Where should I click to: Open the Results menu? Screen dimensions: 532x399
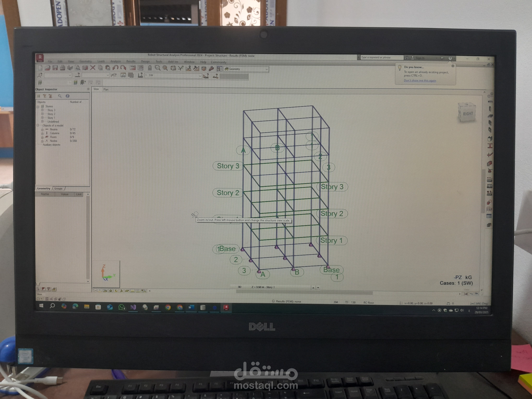(131, 61)
